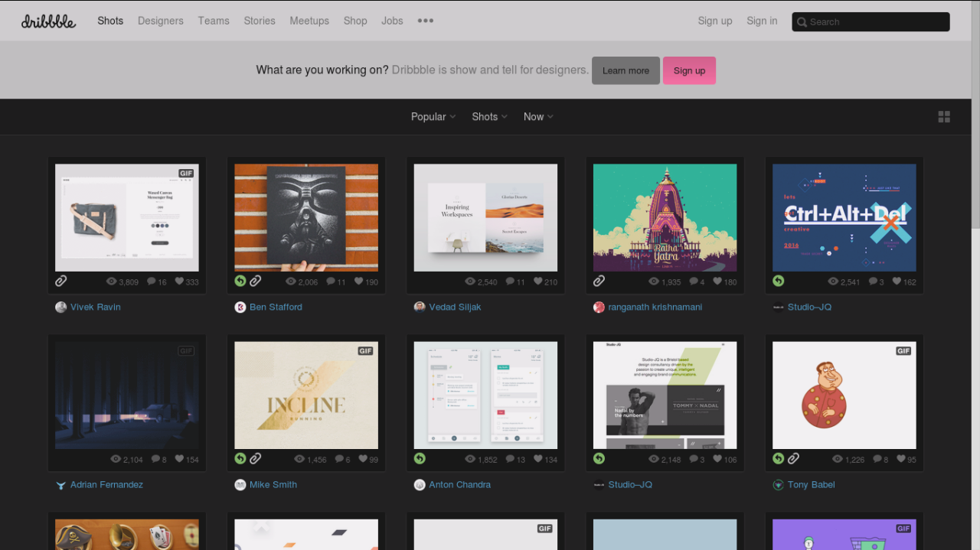Click the green rebound icon on Ben Stafford's shot

tap(240, 281)
